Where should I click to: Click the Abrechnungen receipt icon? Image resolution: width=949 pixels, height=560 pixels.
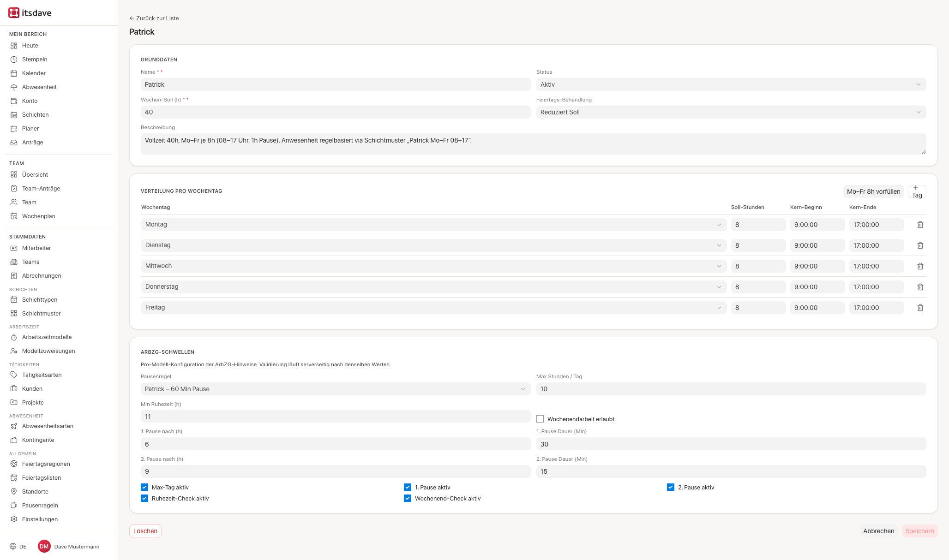click(14, 276)
